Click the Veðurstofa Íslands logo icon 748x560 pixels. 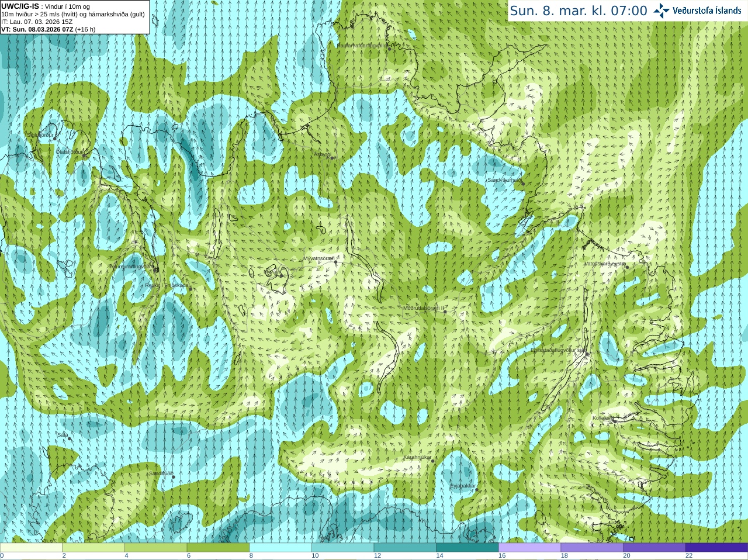(662, 11)
